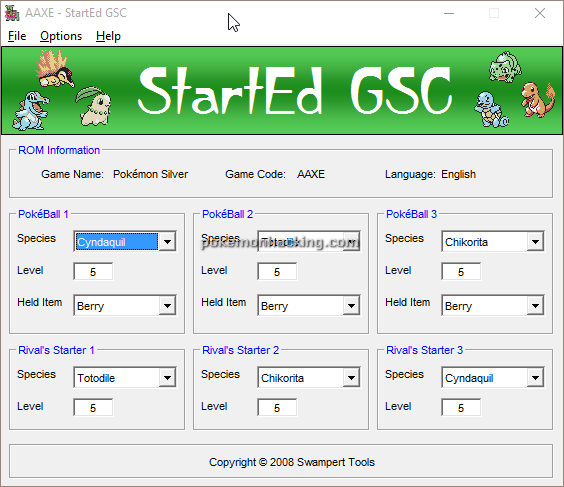Viewport: 564px width, 487px height.
Task: Expand PokéBall 2 Held Item dropdown
Action: point(351,306)
